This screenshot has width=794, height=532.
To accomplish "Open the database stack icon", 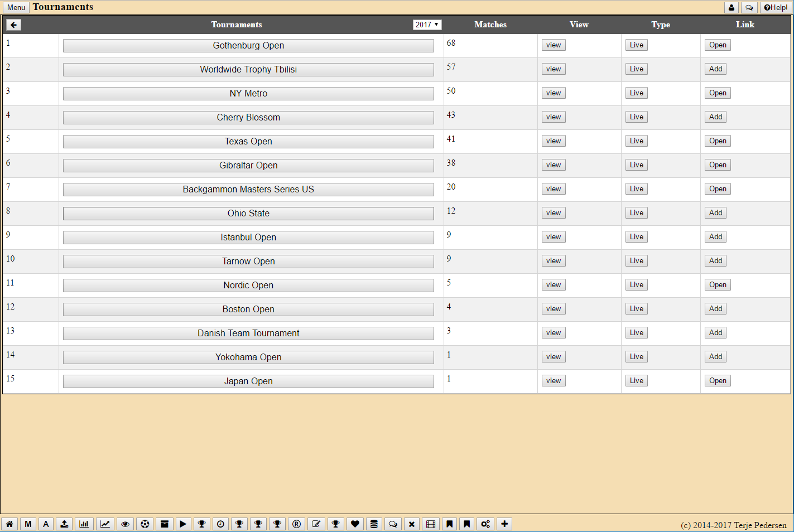I will [374, 524].
